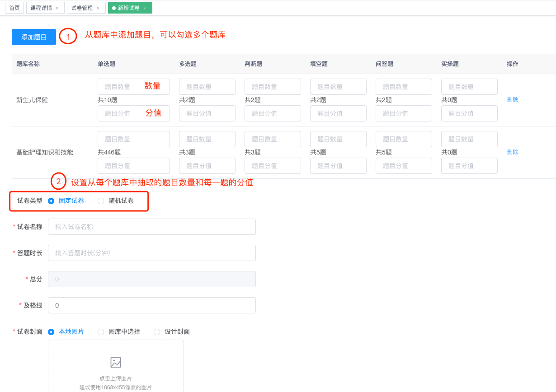The image size is (556, 392).
Task: Select 固定试卷 radio button
Action: coord(51,201)
